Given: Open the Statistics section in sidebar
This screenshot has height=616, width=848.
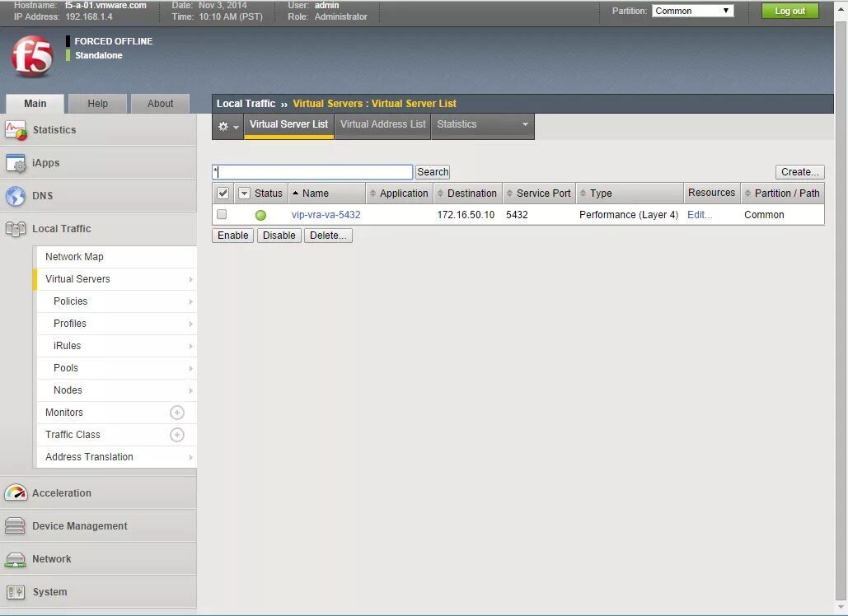Looking at the screenshot, I should [x=15, y=129].
